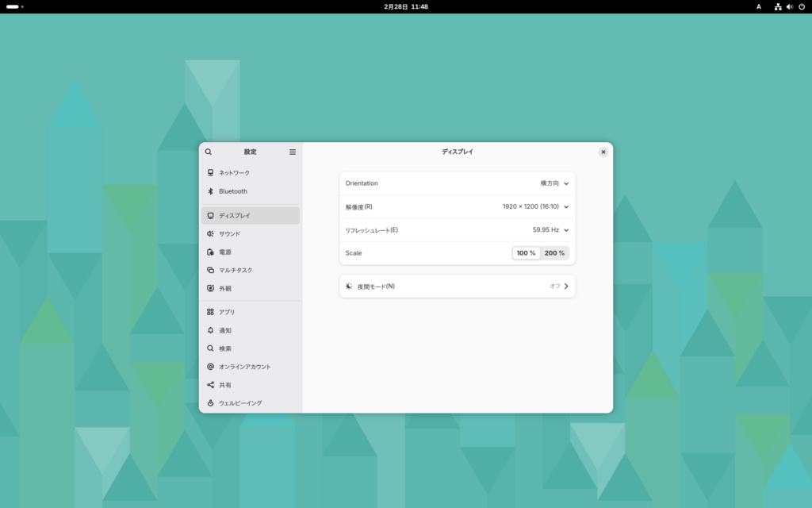Click the multitasking (マルチタスク) icon
The image size is (812, 508).
pos(210,270)
